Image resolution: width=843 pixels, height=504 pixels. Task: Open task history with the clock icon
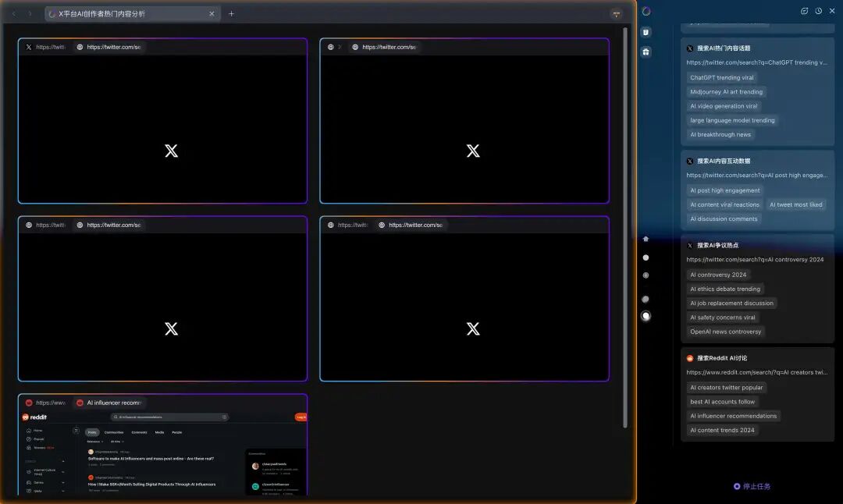pyautogui.click(x=818, y=11)
